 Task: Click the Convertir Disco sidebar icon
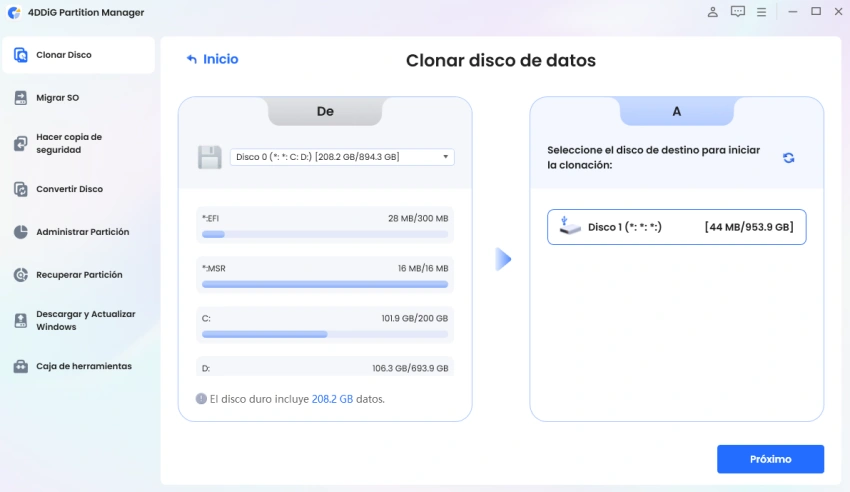pyautogui.click(x=21, y=189)
